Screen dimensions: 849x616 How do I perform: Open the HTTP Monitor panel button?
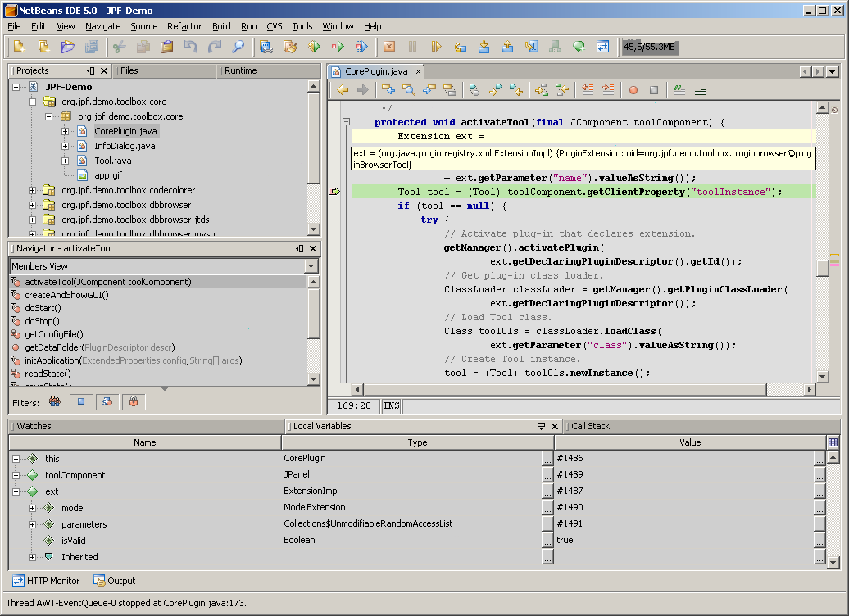tap(46, 580)
